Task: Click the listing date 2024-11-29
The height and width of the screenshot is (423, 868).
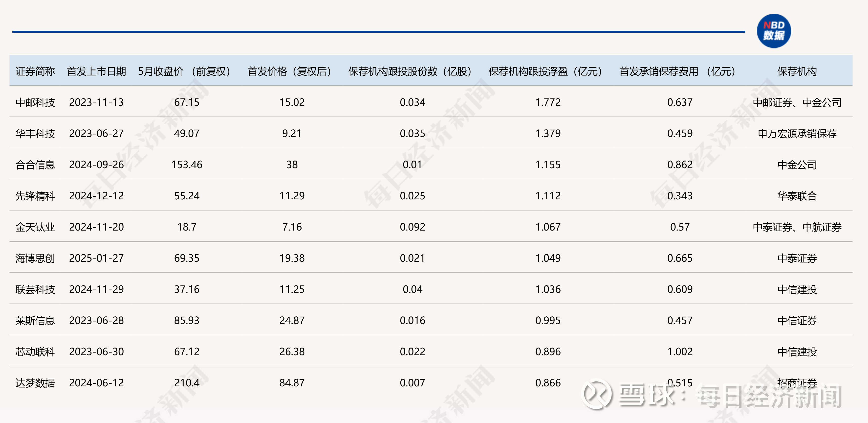Action: pyautogui.click(x=96, y=289)
